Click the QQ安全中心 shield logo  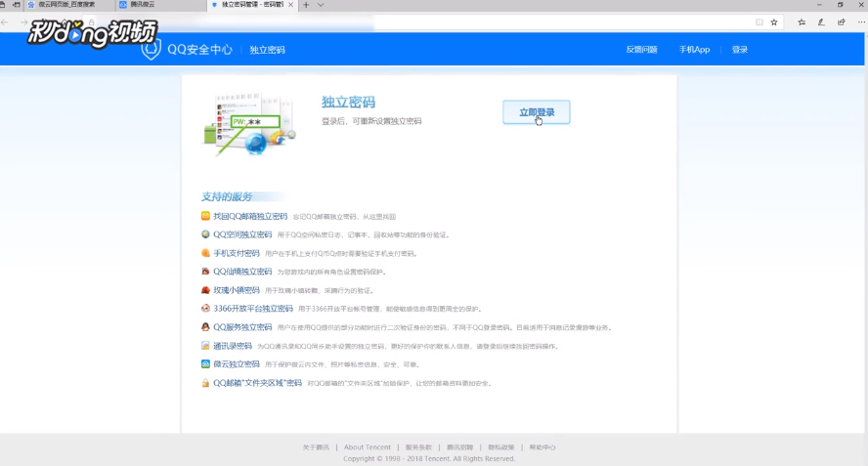click(151, 49)
